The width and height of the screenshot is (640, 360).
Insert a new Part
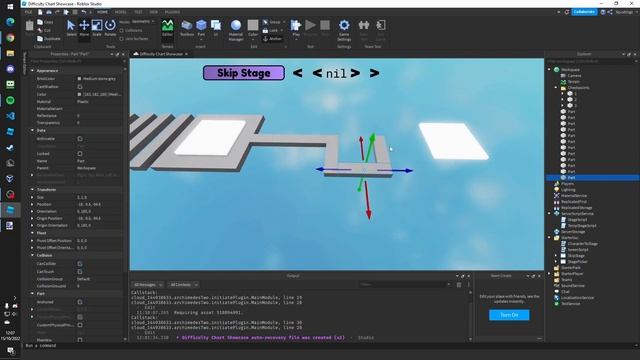click(201, 28)
